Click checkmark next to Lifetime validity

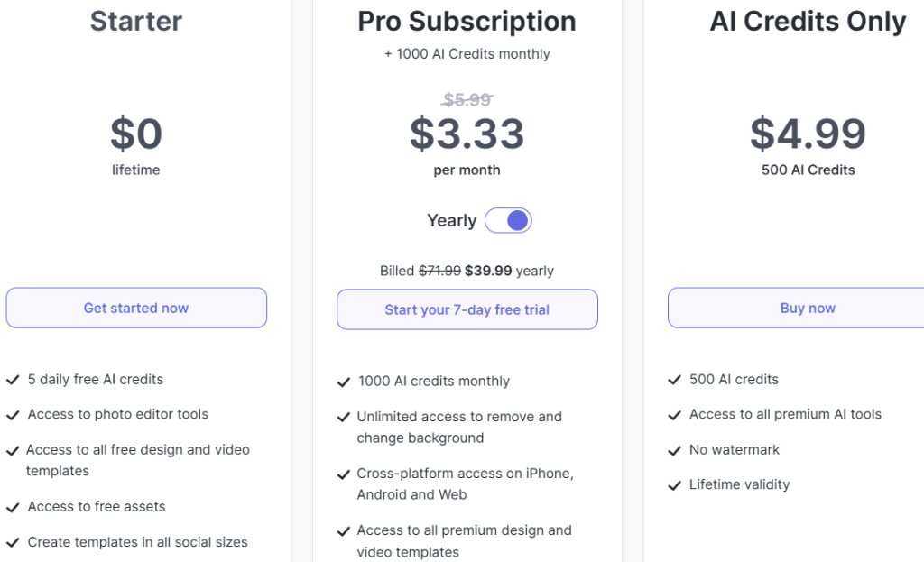(x=675, y=485)
